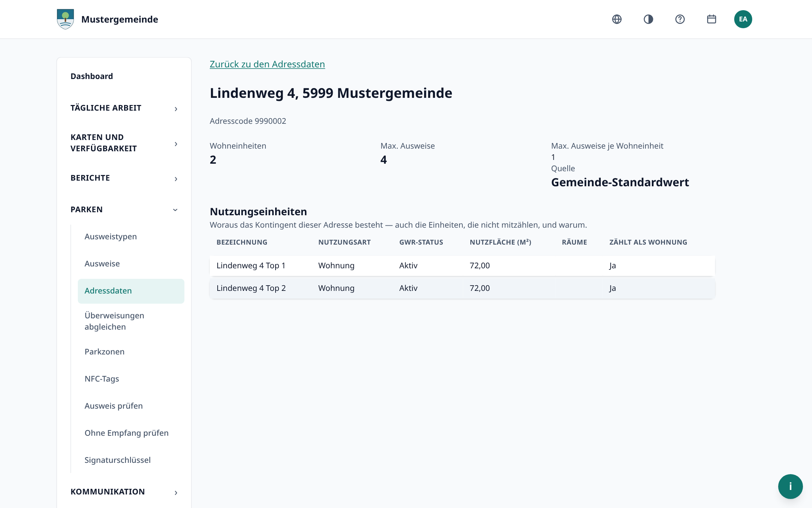Open Ausweise sidebar entry

coord(102,264)
